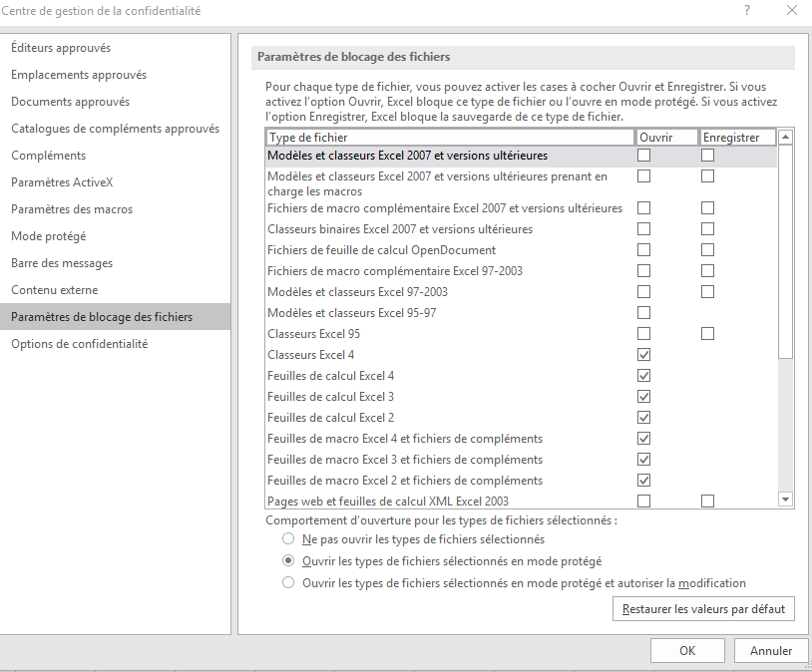The height and width of the screenshot is (672, 812).
Task: Open dialog help question mark
Action: pyautogui.click(x=747, y=10)
